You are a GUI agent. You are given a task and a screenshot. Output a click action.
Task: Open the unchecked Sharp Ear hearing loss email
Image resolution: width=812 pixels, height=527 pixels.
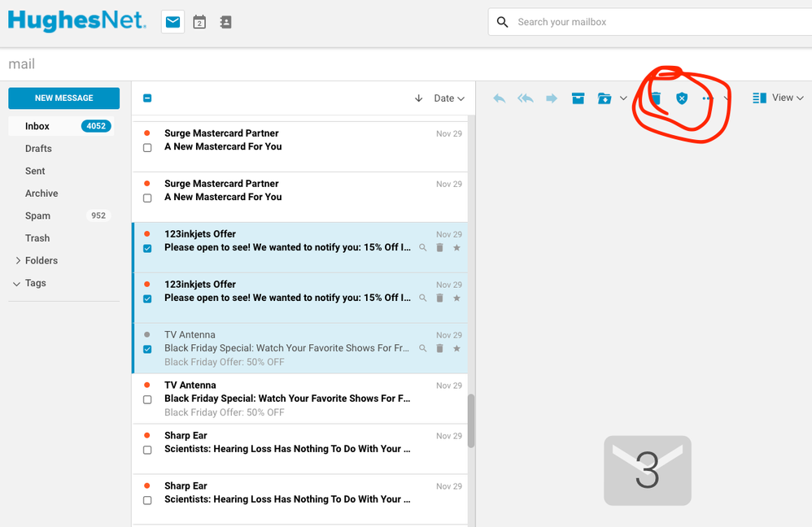(x=287, y=442)
